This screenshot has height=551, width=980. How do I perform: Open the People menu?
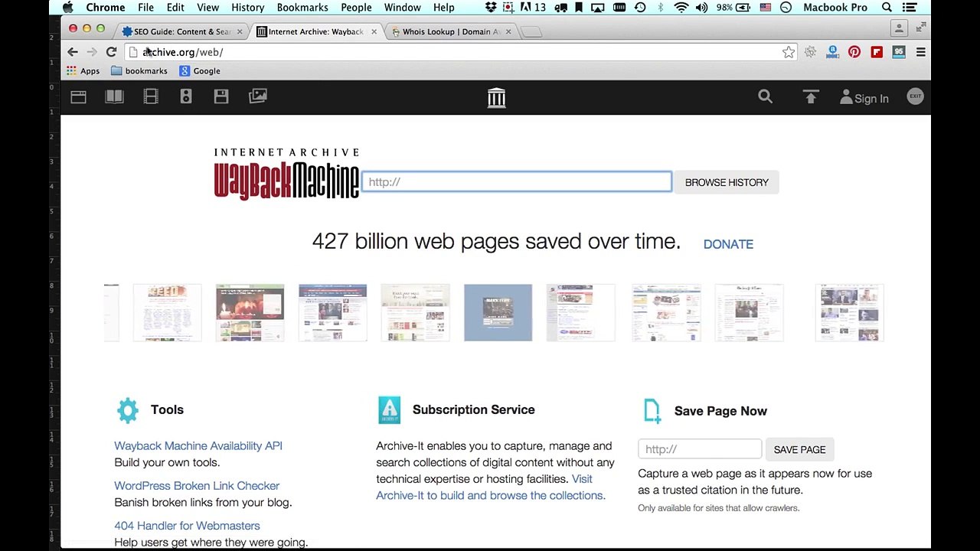356,8
